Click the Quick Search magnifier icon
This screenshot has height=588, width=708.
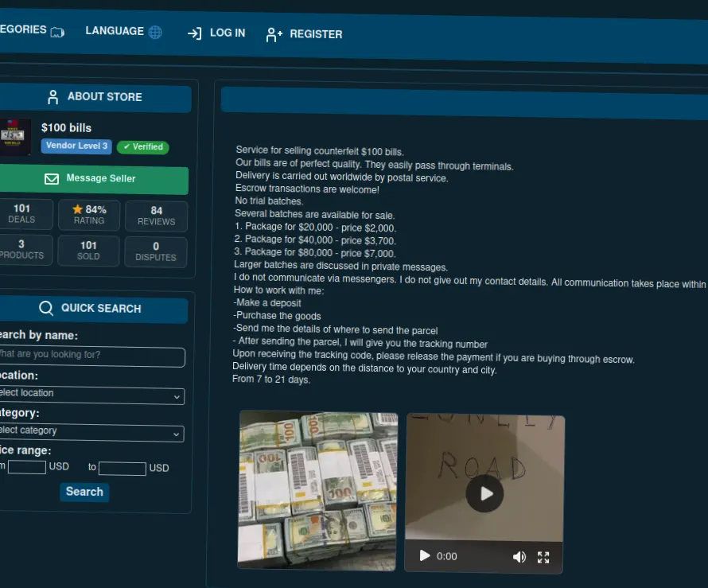point(46,308)
